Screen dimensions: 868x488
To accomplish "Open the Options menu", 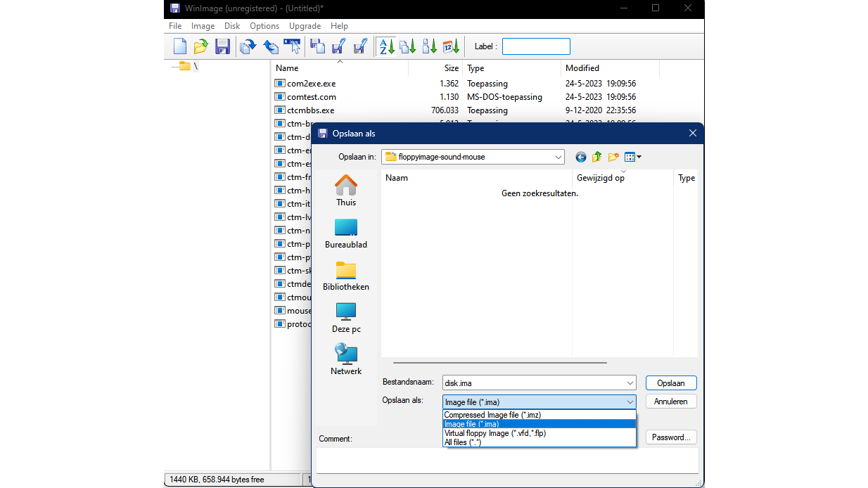I will click(x=264, y=26).
